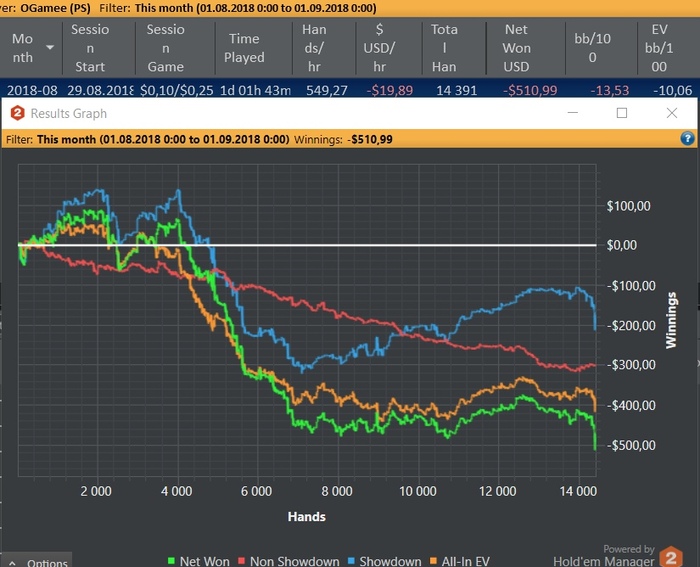Click the main window This month filter text
Image resolution: width=700 pixels, height=567 pixels.
pyautogui.click(x=255, y=8)
